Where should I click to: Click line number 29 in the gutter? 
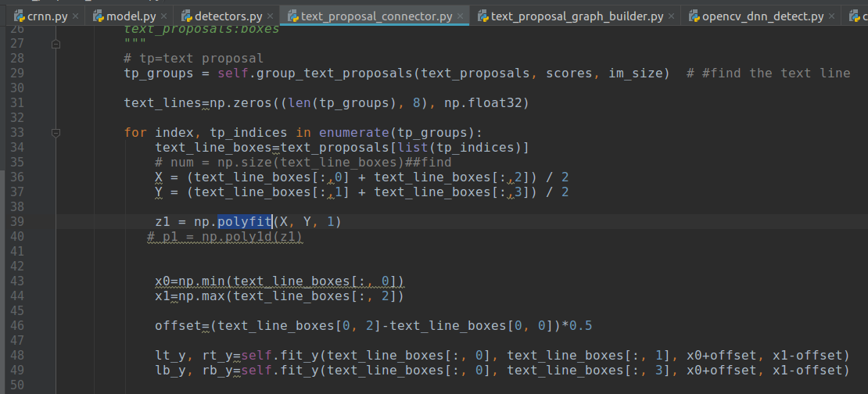pos(17,73)
